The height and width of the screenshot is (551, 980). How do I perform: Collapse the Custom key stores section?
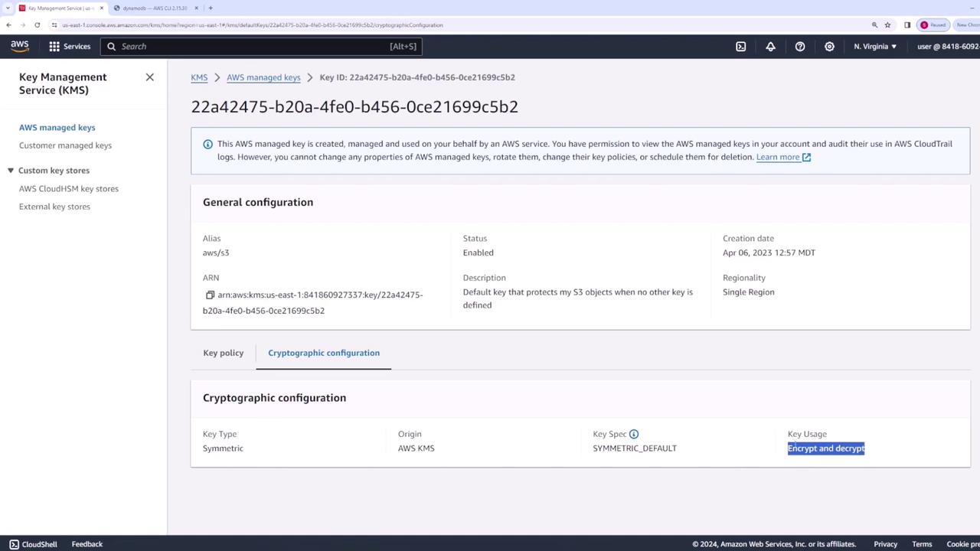tap(11, 171)
